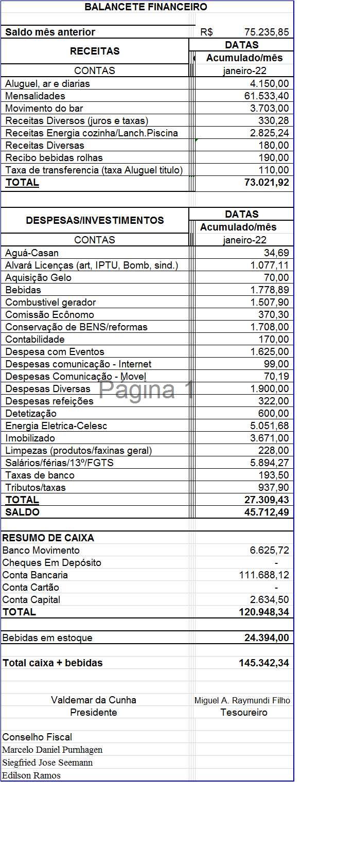Click 'Limpezas (produtos/faxinas geral)'
Screen dimensions: 354x868
click(x=79, y=450)
